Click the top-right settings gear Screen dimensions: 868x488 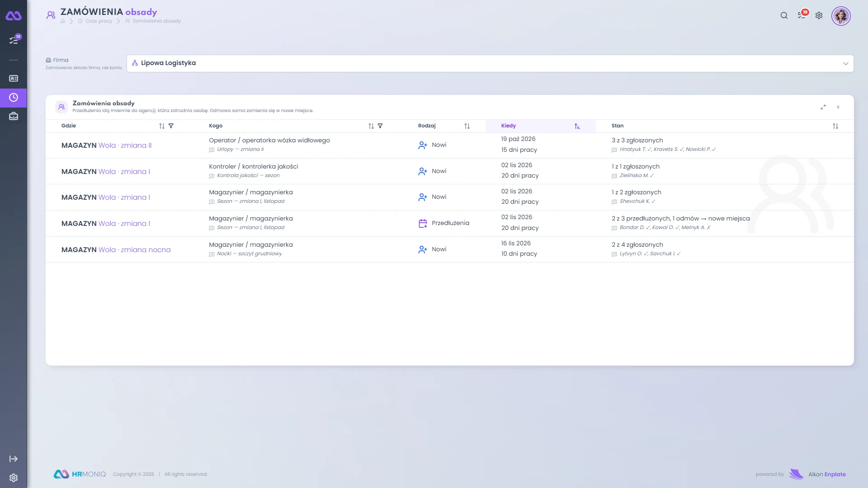point(819,15)
